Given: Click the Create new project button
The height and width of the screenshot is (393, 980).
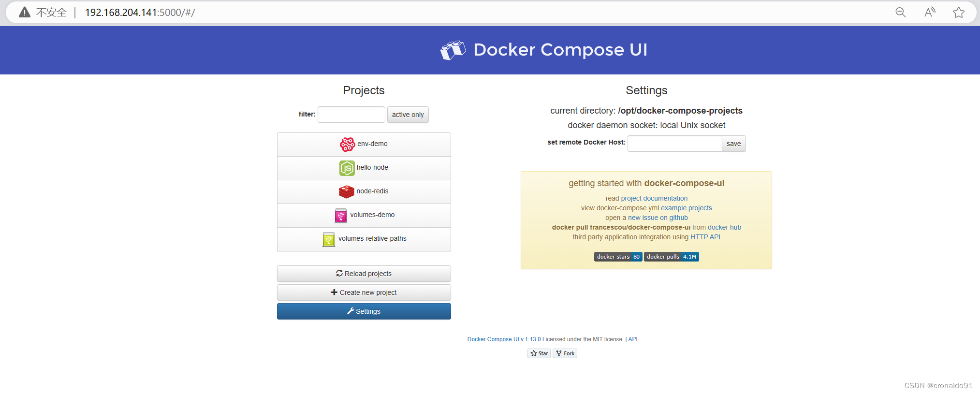Looking at the screenshot, I should (x=364, y=292).
